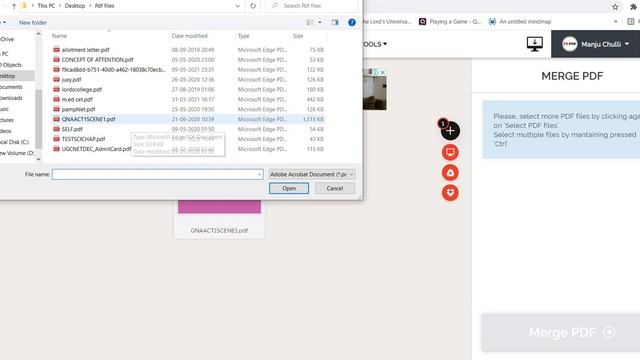Click Pdf files in the address breadcrumb
This screenshot has height=360, width=640.
point(104,6)
